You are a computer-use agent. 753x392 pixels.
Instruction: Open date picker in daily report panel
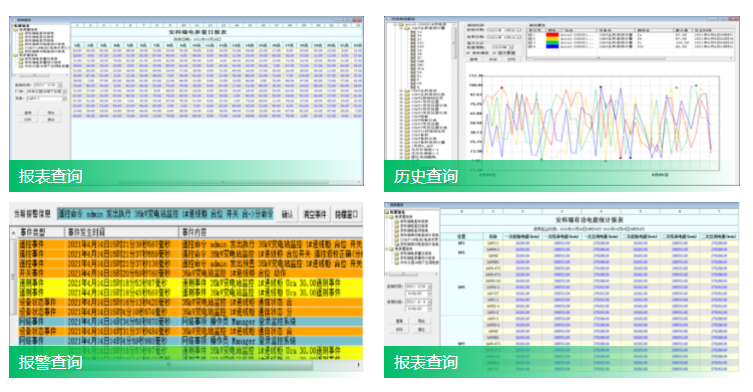[x=60, y=85]
